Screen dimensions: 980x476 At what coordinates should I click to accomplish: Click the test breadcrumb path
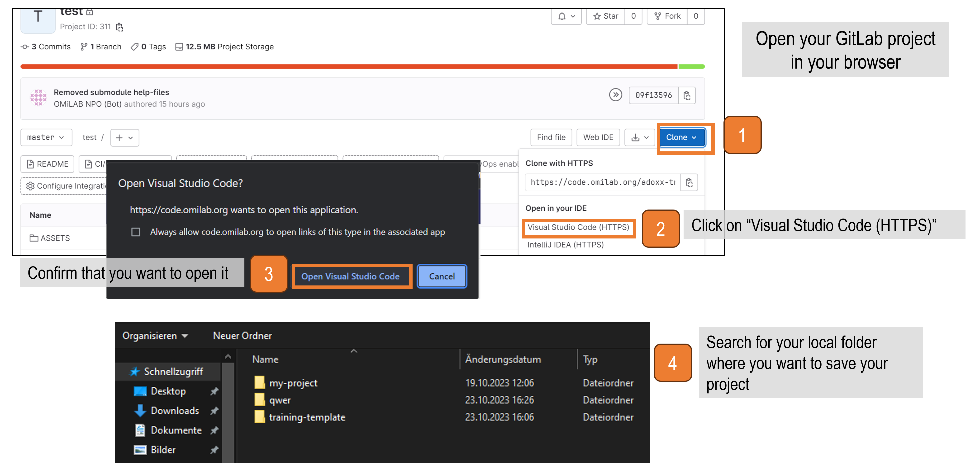(x=89, y=137)
